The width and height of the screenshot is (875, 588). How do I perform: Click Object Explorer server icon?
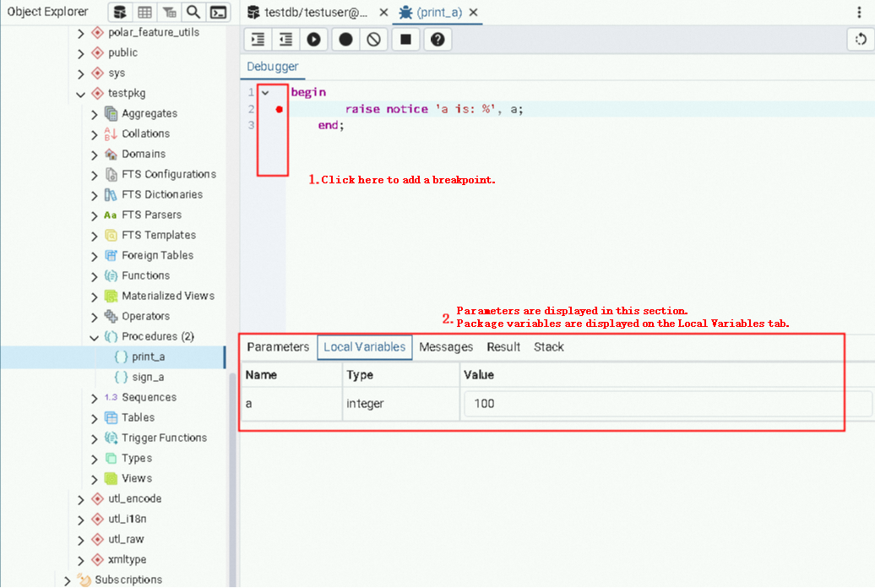pyautogui.click(x=119, y=13)
